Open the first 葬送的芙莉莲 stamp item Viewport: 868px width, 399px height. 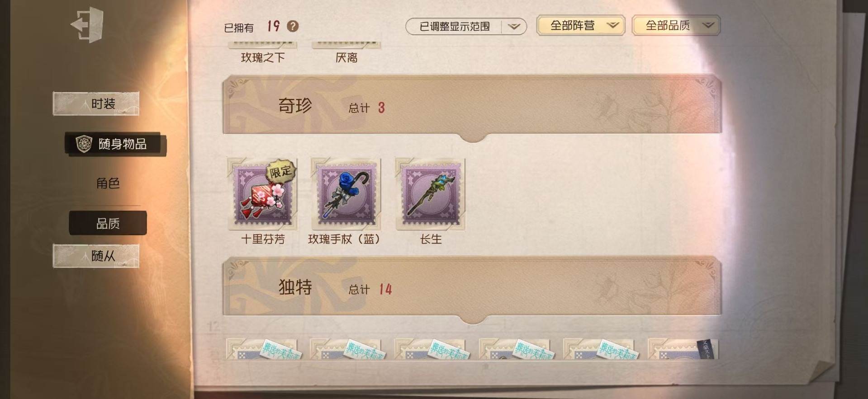coord(262,349)
